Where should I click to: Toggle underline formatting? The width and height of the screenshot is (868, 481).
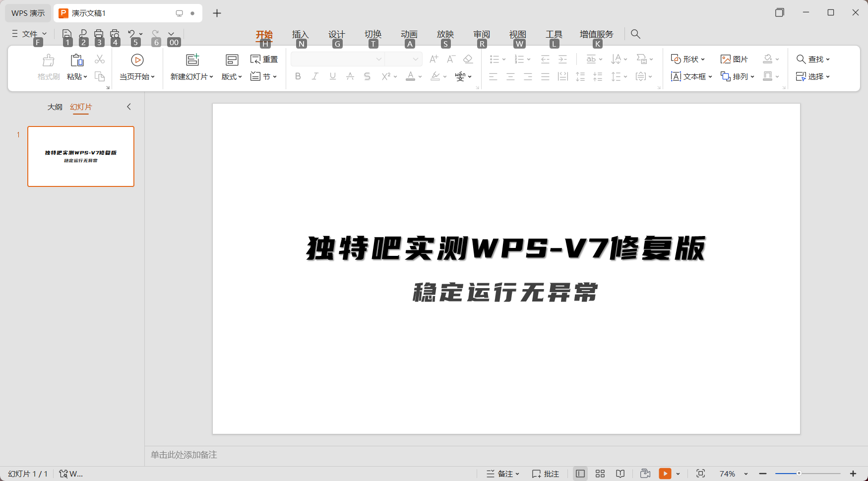pos(332,76)
